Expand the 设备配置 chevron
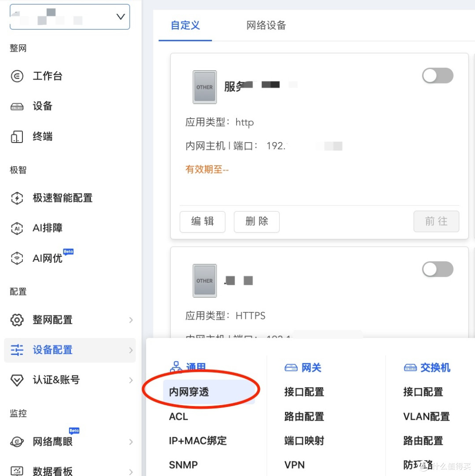This screenshot has height=476, width=475. (131, 350)
